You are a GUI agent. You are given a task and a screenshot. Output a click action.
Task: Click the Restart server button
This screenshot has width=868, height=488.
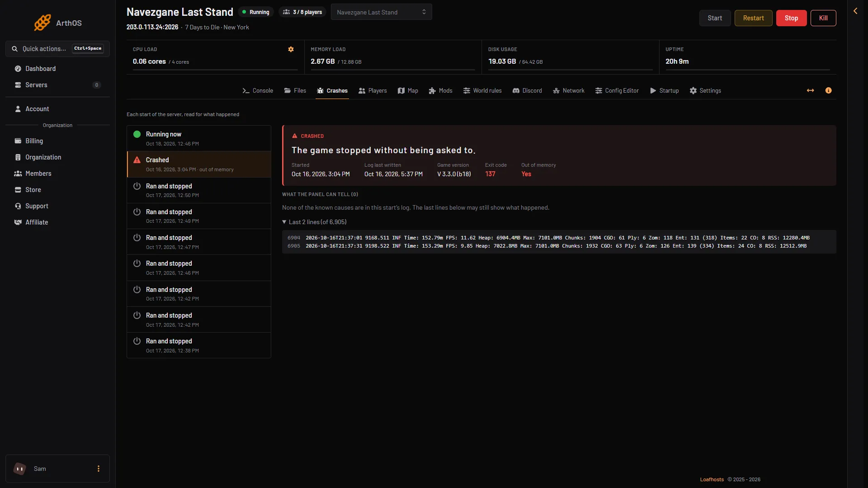[x=753, y=18]
